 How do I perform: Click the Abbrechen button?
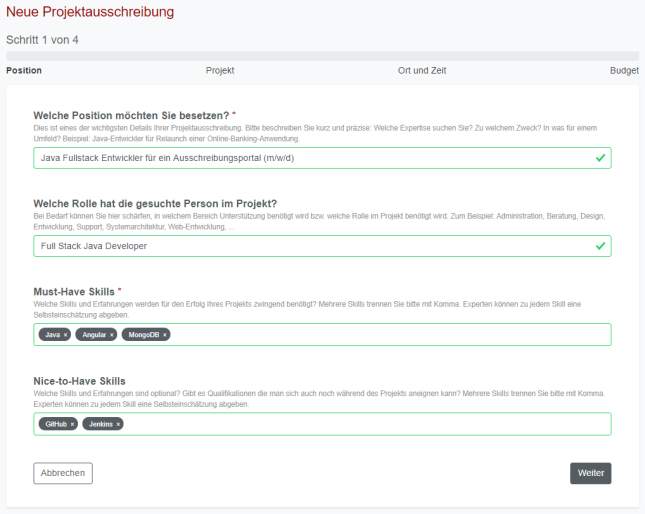(63, 473)
